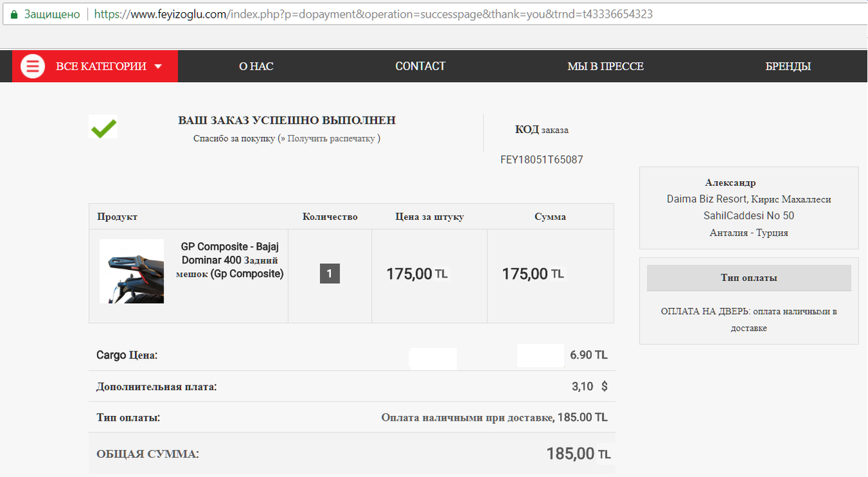Click the total 185,00 TL amount

pyautogui.click(x=578, y=454)
